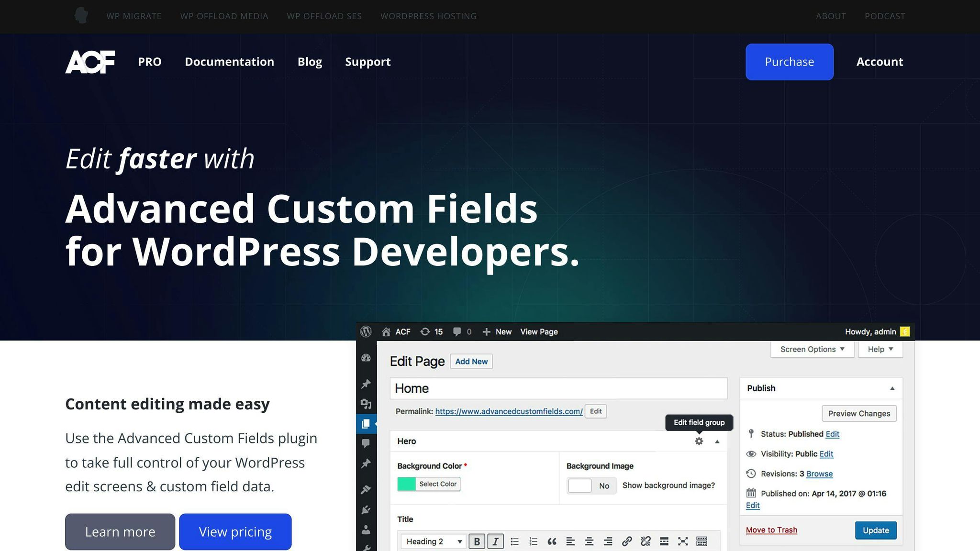The width and height of the screenshot is (980, 551).
Task: Insert a numbered list
Action: point(533,541)
